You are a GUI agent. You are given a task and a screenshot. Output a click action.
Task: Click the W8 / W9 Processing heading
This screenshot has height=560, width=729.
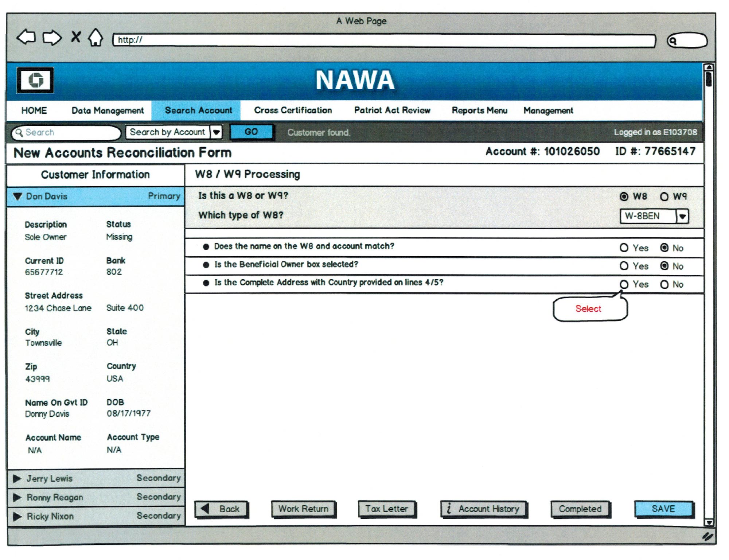click(247, 174)
